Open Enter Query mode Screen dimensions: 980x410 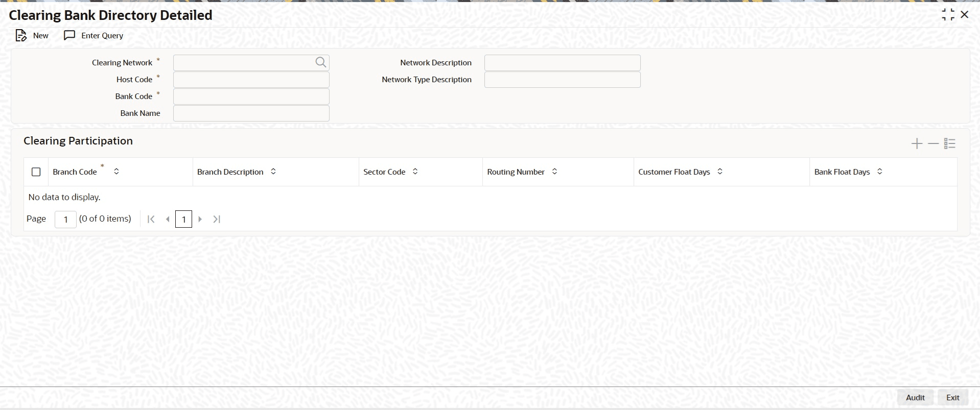point(94,35)
